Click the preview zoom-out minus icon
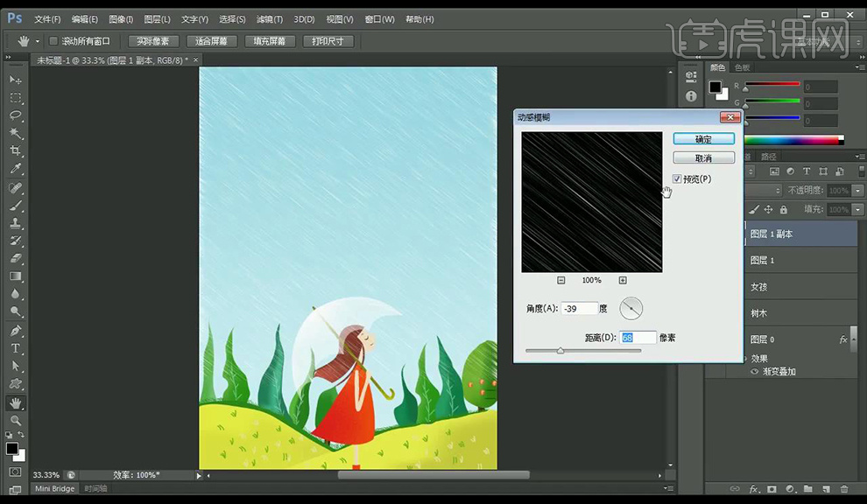This screenshot has width=867, height=504. (561, 280)
